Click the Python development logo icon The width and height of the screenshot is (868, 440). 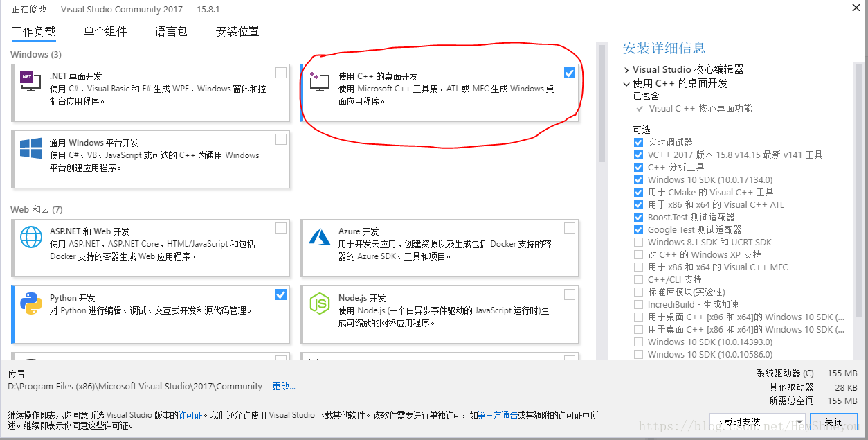(30, 303)
